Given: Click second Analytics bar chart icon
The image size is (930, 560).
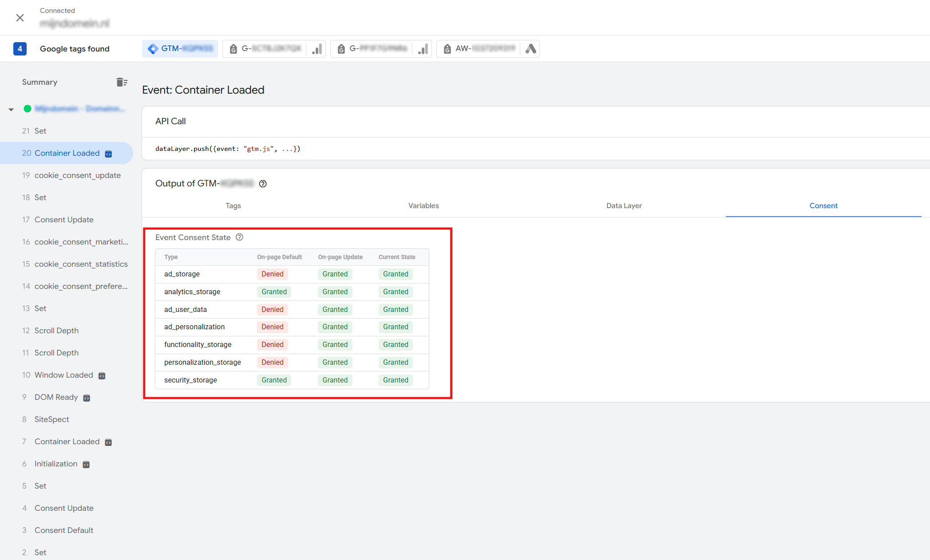Looking at the screenshot, I should coord(423,49).
